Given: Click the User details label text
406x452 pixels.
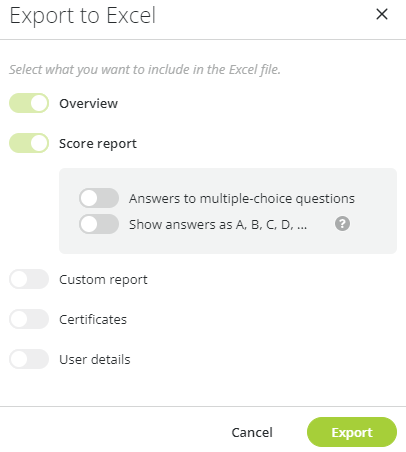Looking at the screenshot, I should [x=95, y=359].
